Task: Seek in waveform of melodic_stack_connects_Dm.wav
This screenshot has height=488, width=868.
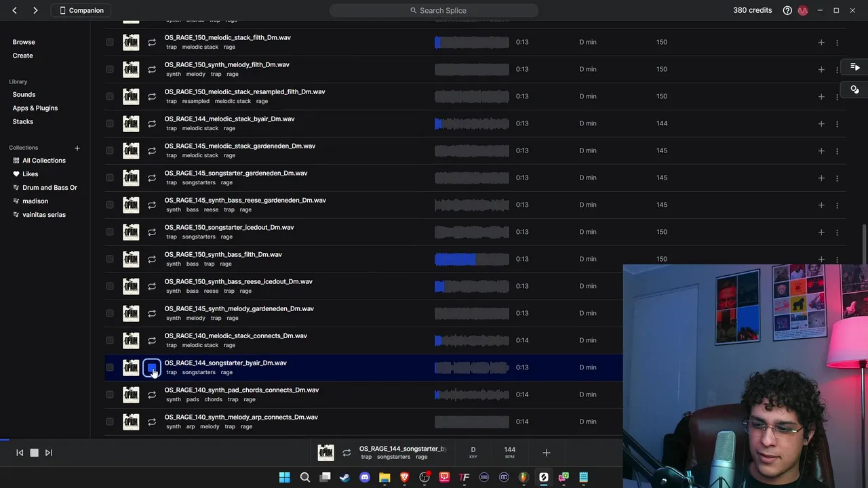Action: [472, 340]
